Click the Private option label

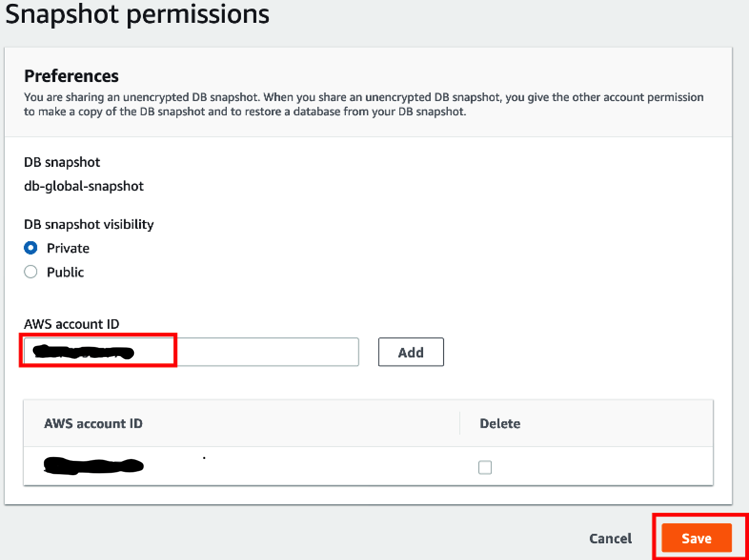[68, 248]
